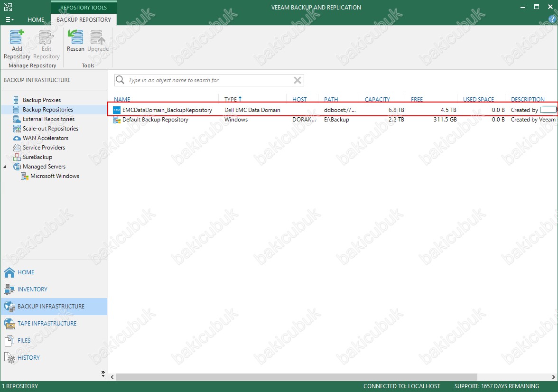
Task: Click the search magnifier icon
Action: tap(121, 80)
